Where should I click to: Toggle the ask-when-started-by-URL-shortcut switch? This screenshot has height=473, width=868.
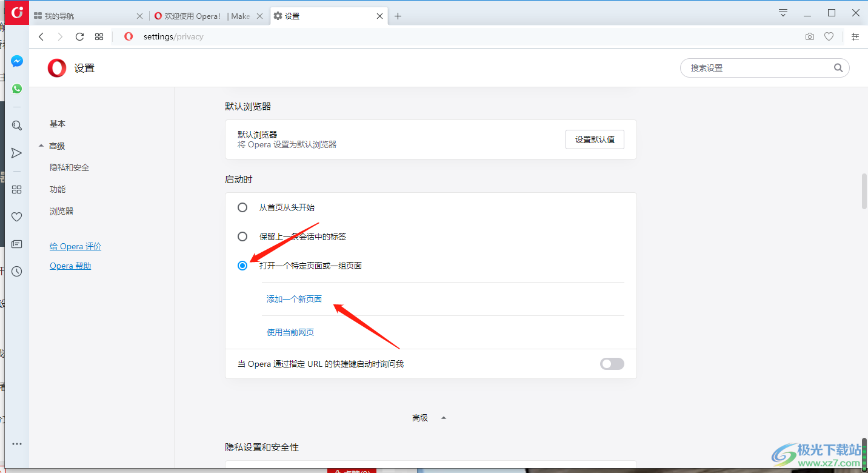pyautogui.click(x=612, y=364)
